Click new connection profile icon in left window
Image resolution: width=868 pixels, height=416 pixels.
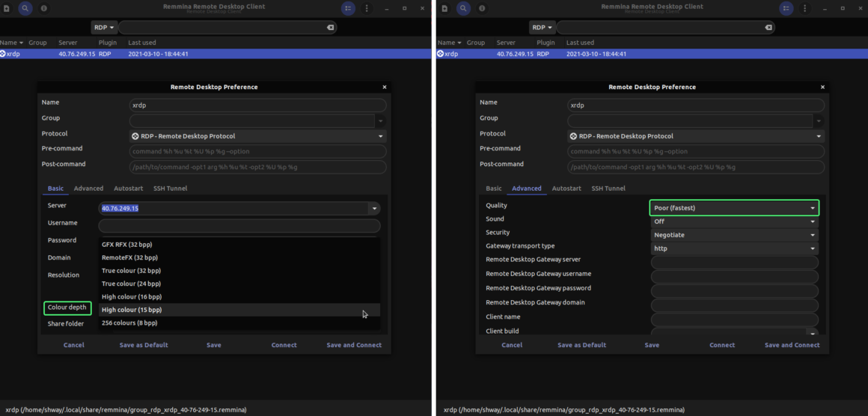(x=7, y=8)
